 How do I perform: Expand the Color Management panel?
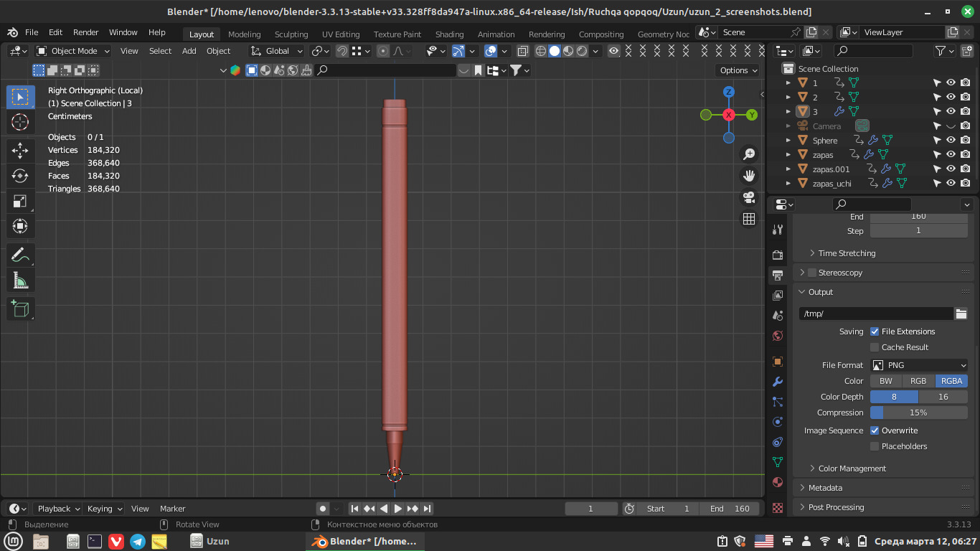(852, 468)
